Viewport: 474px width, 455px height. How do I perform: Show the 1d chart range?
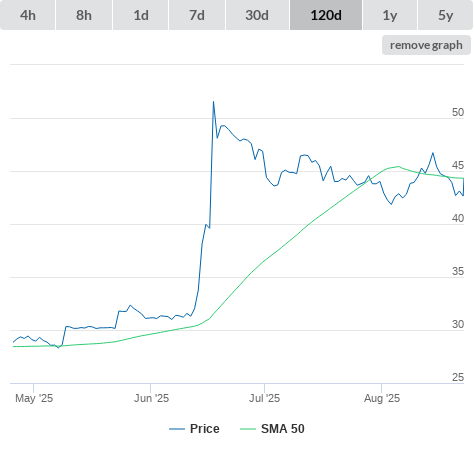tap(141, 15)
